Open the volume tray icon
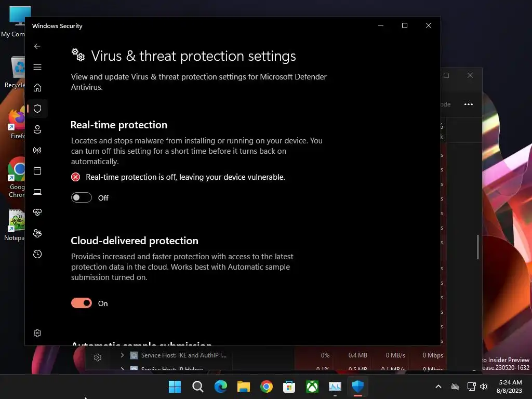 point(484,387)
